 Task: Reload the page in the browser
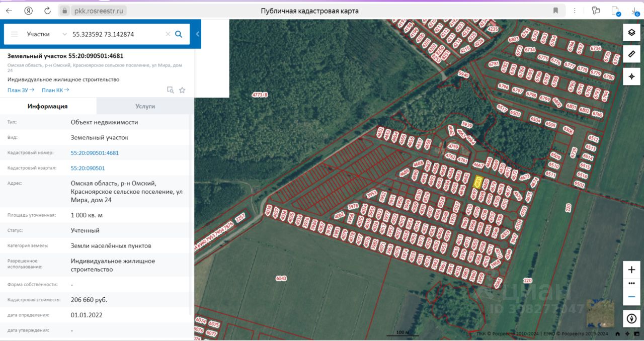pyautogui.click(x=47, y=11)
